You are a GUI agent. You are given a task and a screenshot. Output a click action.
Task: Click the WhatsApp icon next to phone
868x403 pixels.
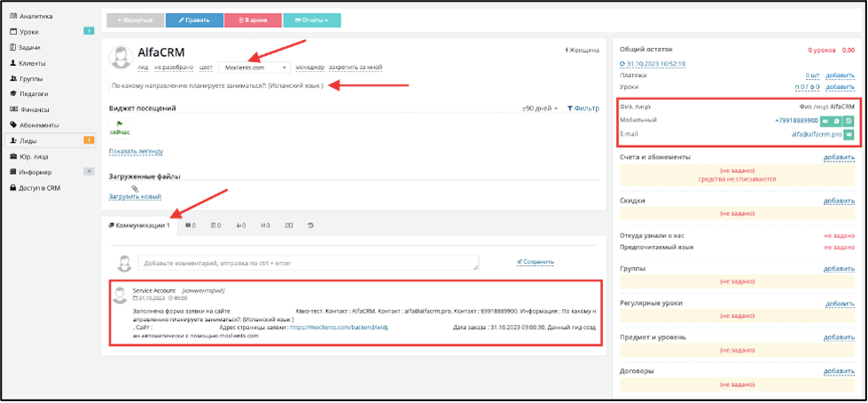[837, 121]
